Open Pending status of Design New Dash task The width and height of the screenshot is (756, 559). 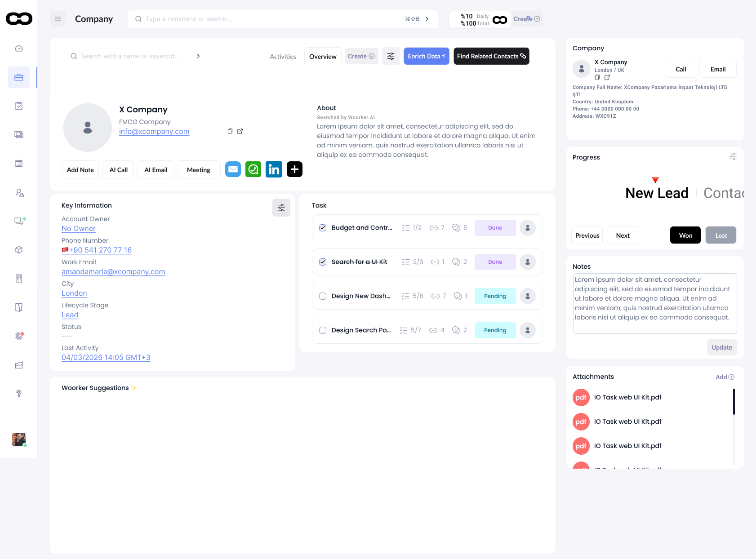(495, 296)
